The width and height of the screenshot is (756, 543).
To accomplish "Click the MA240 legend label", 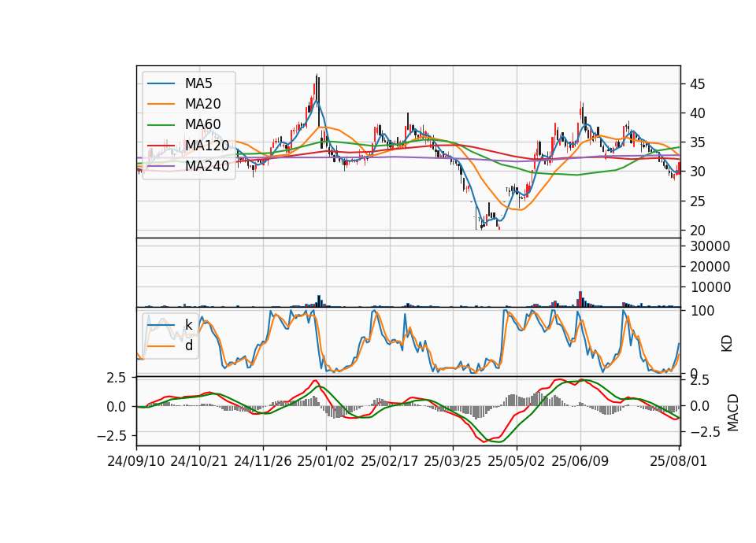I will pos(207,166).
